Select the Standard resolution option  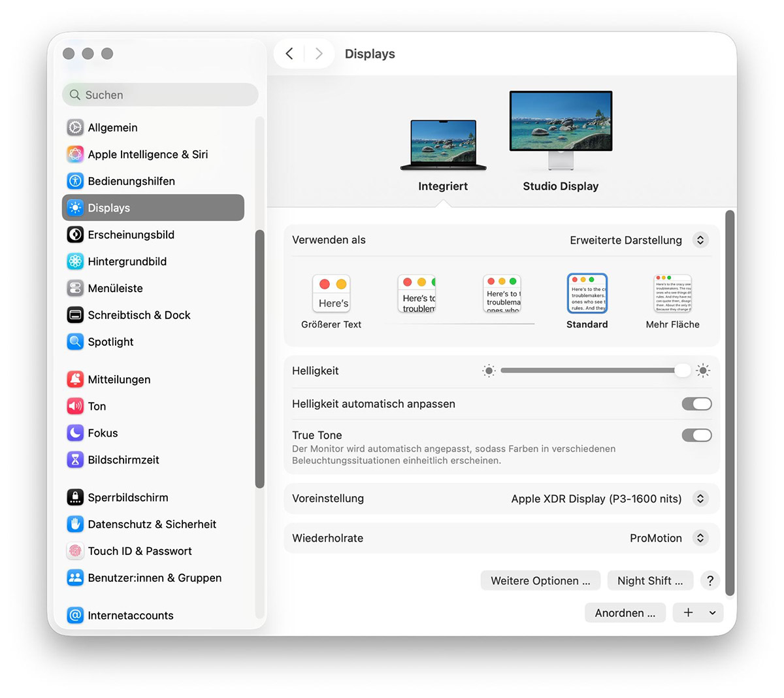click(x=587, y=301)
